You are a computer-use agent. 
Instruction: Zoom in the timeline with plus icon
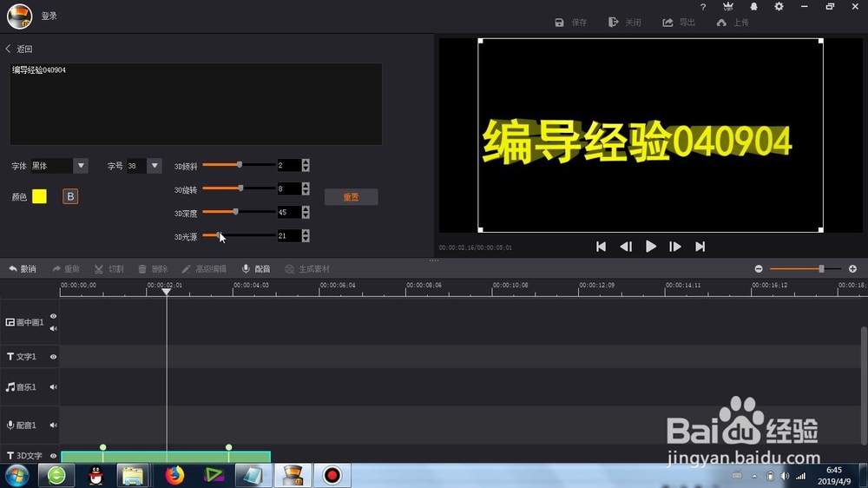(x=852, y=268)
